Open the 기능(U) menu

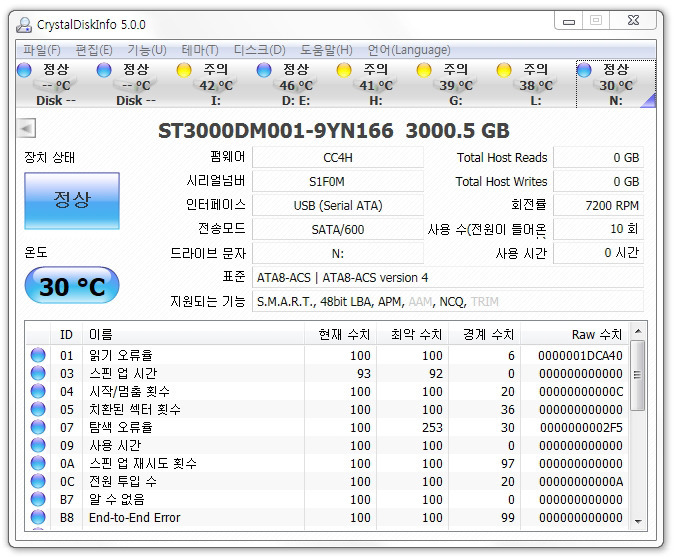[x=147, y=50]
